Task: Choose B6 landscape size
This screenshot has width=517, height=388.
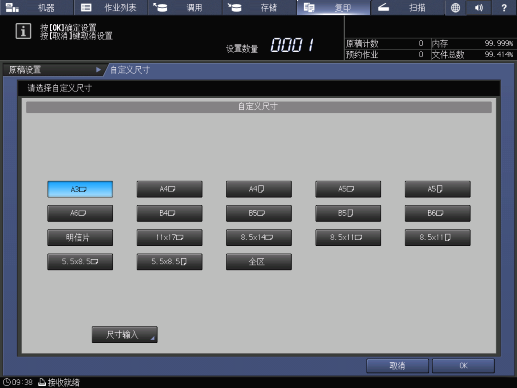Action: coord(438,213)
